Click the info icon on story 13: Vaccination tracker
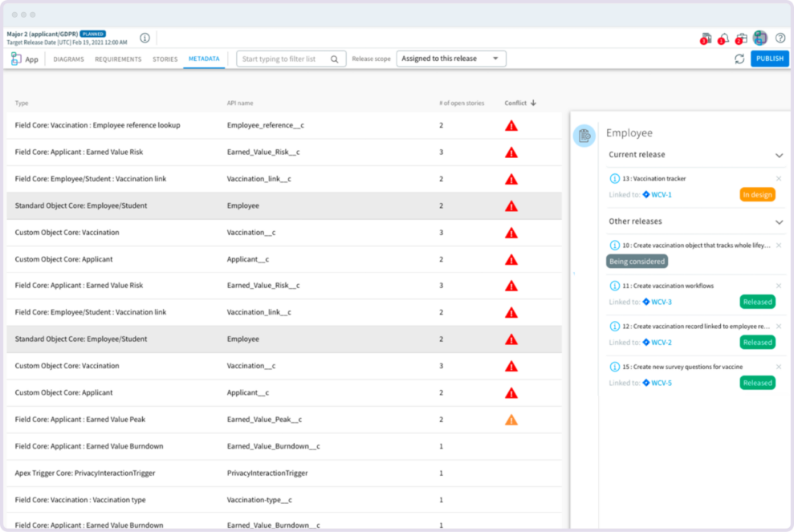 614,177
